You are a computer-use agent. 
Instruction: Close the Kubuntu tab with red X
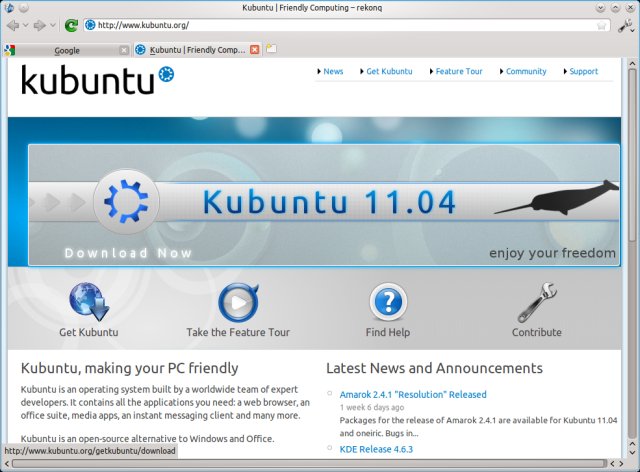[x=255, y=50]
